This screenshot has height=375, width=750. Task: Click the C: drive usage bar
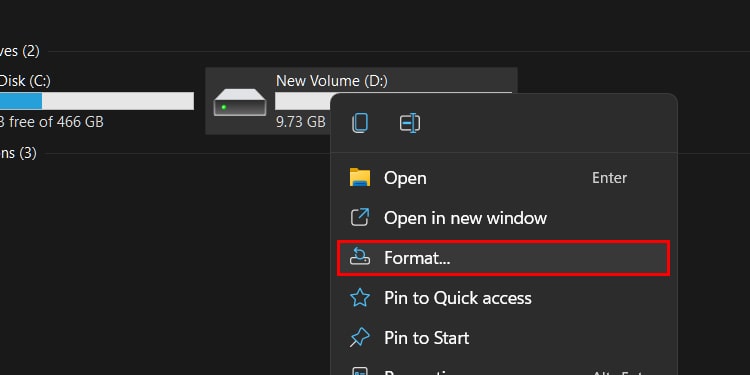pyautogui.click(x=97, y=101)
